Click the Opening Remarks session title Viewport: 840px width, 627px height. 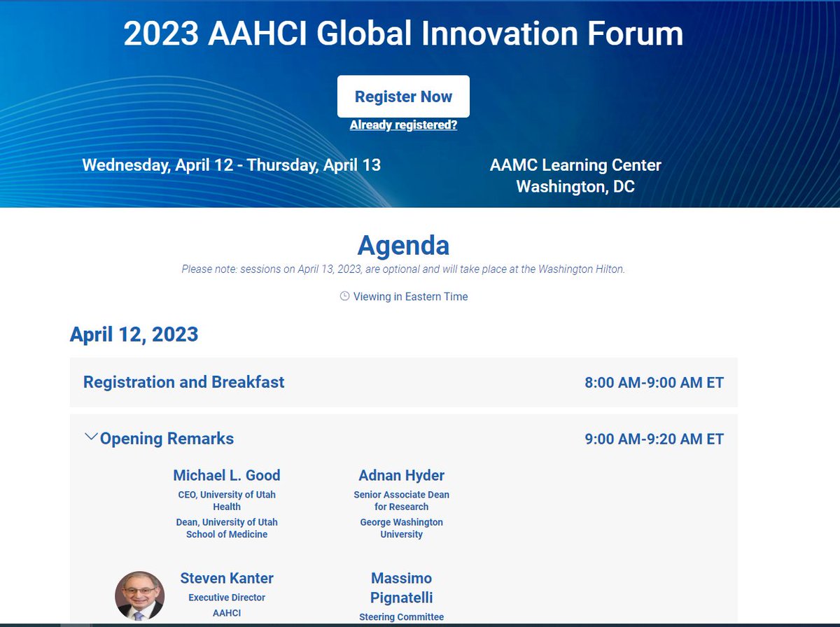tap(168, 439)
